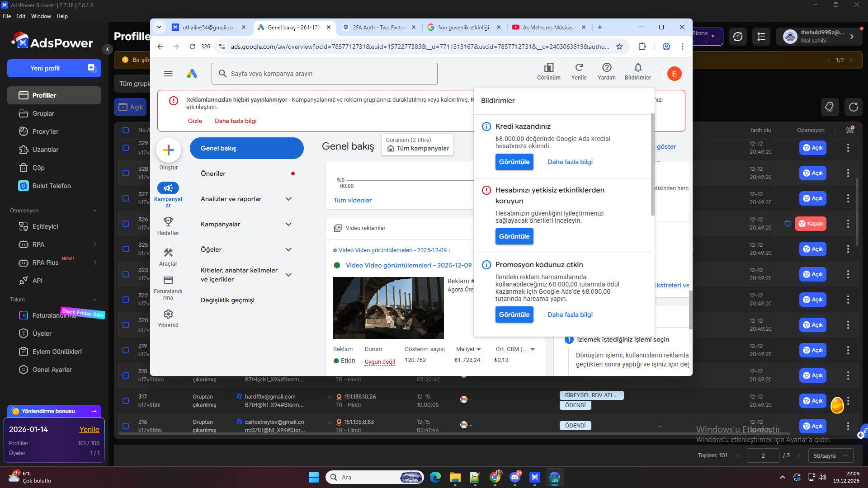Click the Yenile refresh icon in Google Ads
Screen dimensions: 868x488
pyautogui.click(x=579, y=71)
